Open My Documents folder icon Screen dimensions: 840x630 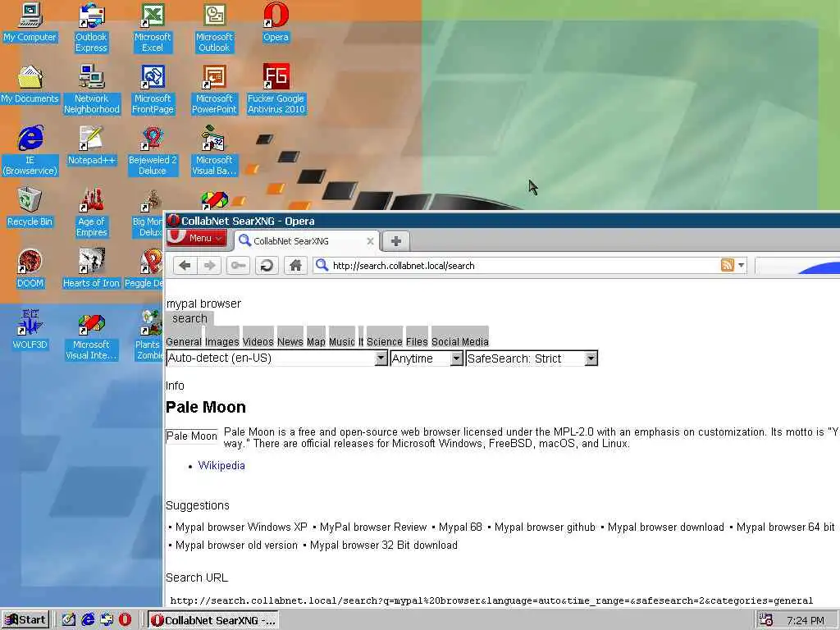30,84
